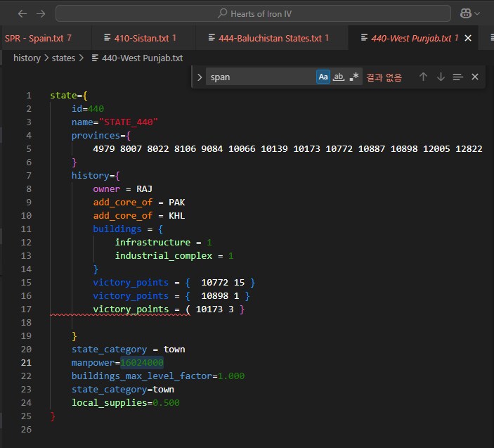Image resolution: width=494 pixels, height=448 pixels.
Task: Click the Go Forward arrow
Action: pos(40,13)
